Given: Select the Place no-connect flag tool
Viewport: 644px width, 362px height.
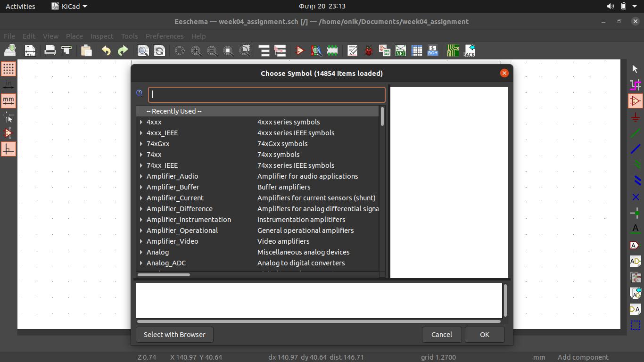Looking at the screenshot, I should tap(635, 197).
